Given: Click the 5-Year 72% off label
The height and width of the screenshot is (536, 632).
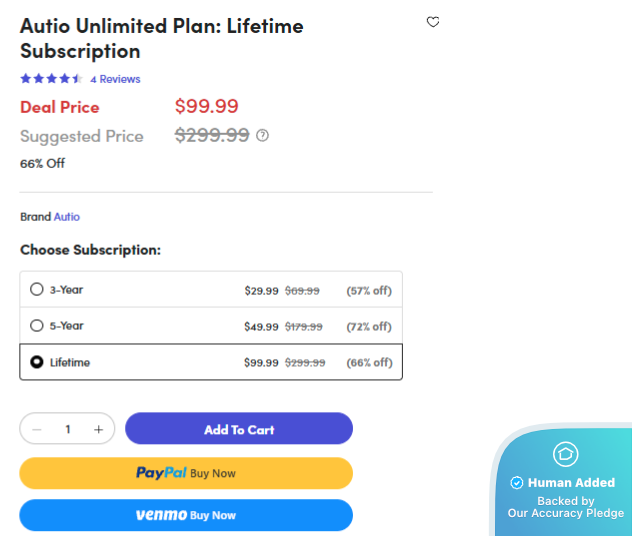Looking at the screenshot, I should click(369, 327).
